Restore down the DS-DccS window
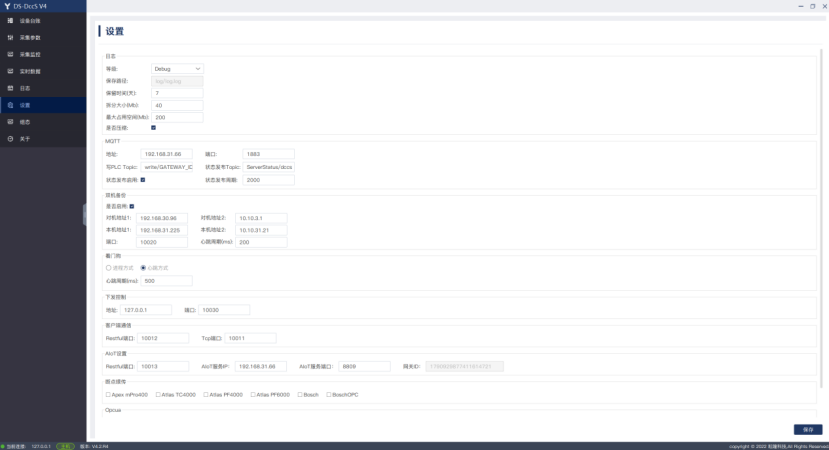Image resolution: width=829 pixels, height=450 pixels. click(813, 6)
